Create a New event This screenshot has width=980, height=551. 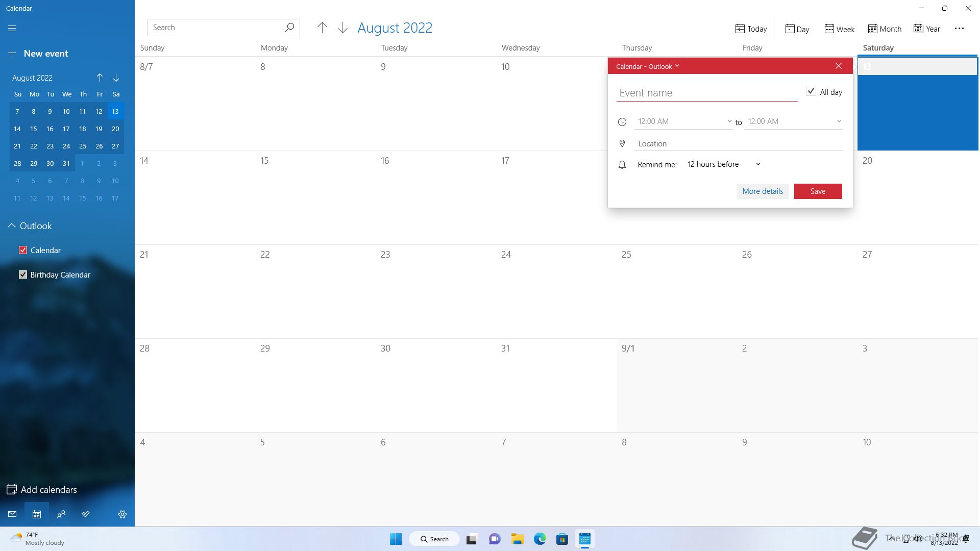(x=38, y=54)
